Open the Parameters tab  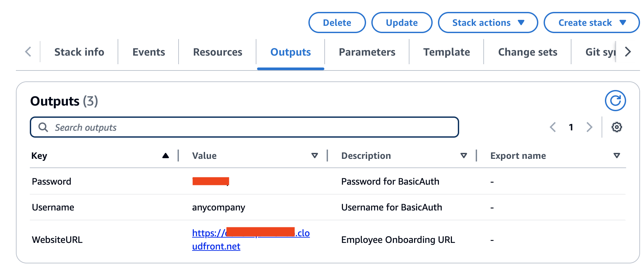coord(367,52)
